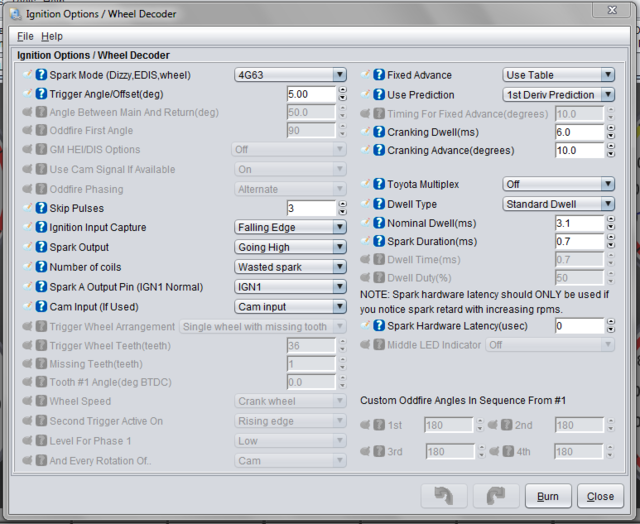
Task: Increase Cranking Dwell with spinner up arrow
Action: coord(611,128)
